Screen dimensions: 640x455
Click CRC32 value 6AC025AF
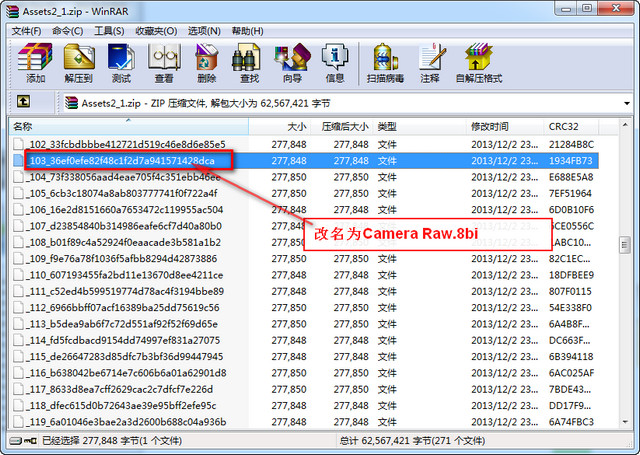571,373
